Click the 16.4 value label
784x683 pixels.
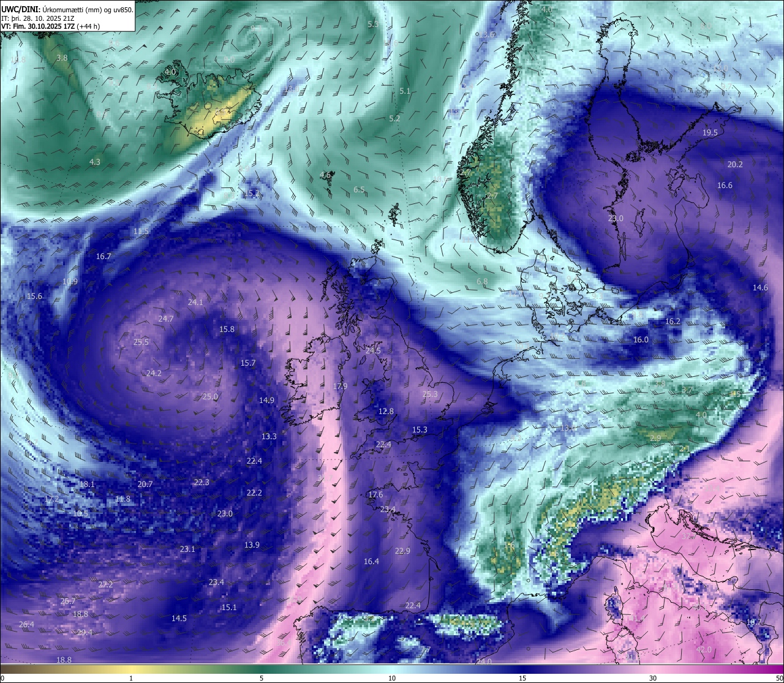tap(371, 562)
